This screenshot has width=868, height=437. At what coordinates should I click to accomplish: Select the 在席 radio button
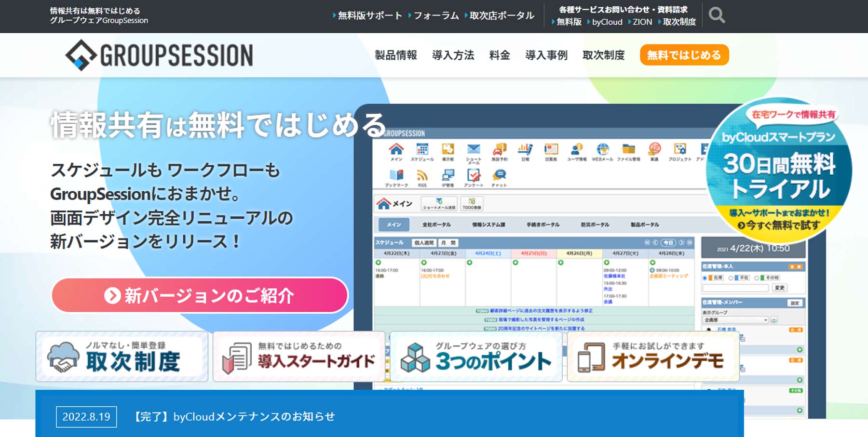[x=705, y=278]
